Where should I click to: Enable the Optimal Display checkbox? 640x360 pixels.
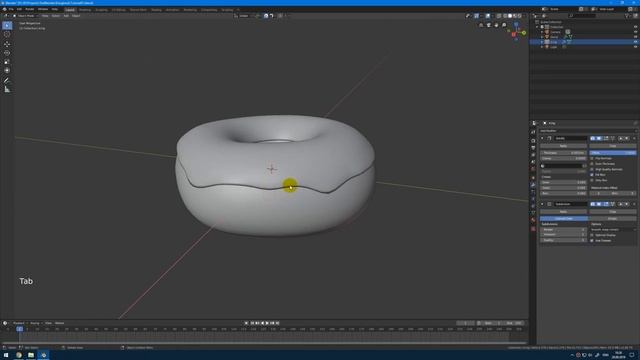click(592, 235)
